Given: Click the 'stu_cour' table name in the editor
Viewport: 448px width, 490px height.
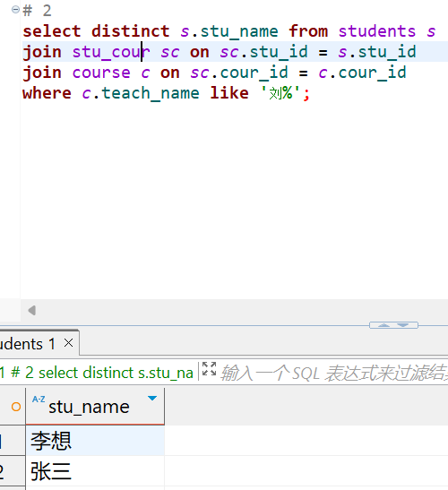Looking at the screenshot, I should (111, 52).
